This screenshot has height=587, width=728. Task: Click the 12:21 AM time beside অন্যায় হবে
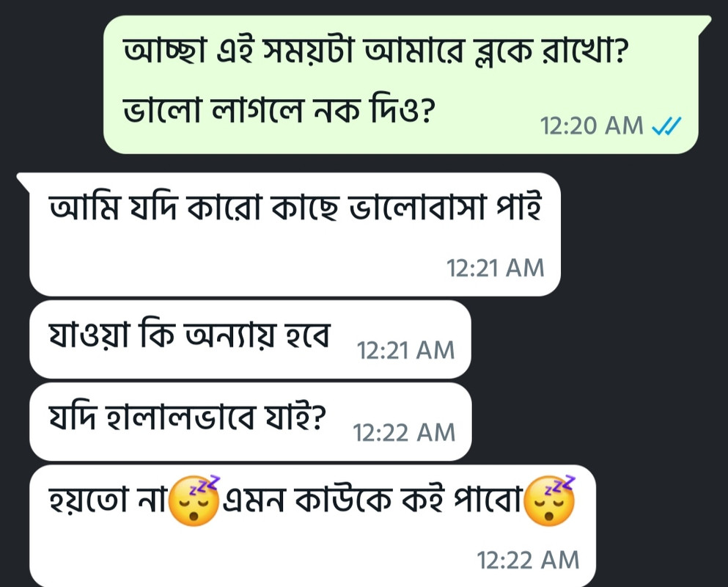point(405,350)
